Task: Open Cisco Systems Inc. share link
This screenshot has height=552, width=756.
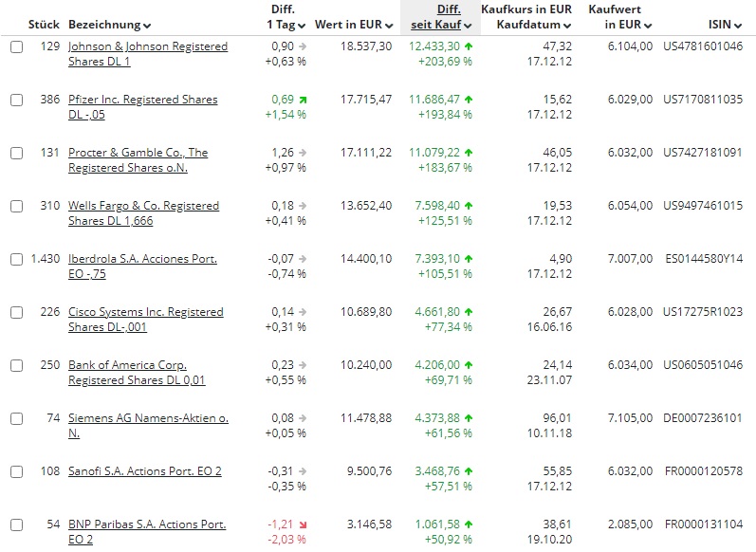Action: pyautogui.click(x=146, y=319)
